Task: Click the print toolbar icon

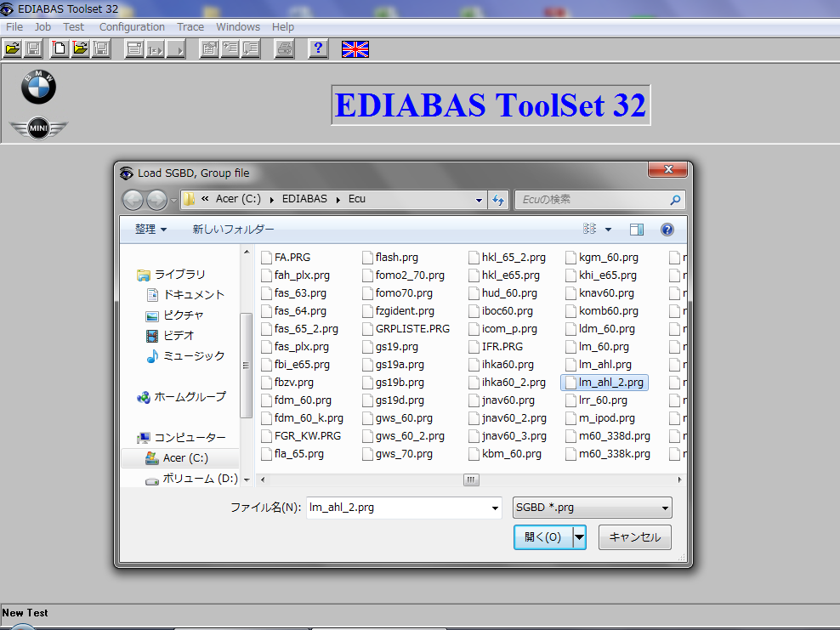Action: pyautogui.click(x=285, y=49)
